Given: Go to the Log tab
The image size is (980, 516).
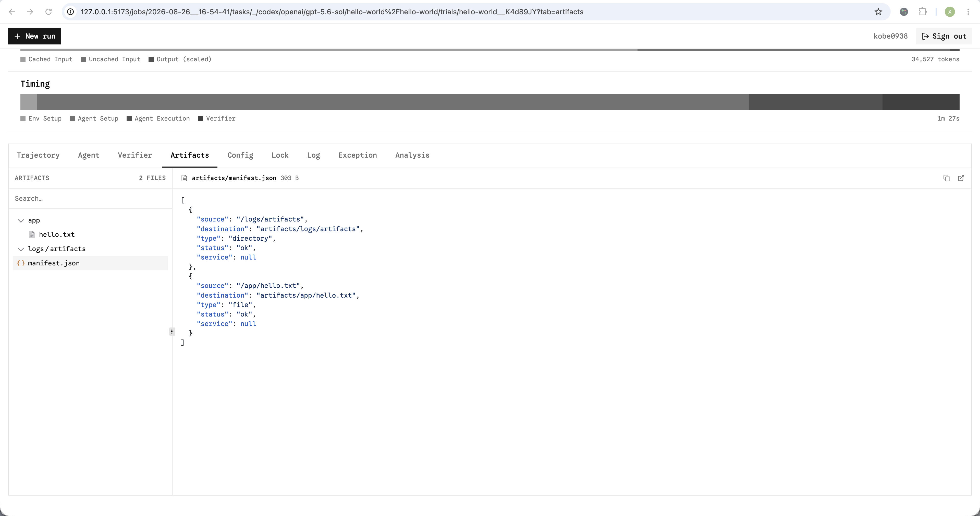Looking at the screenshot, I should [x=313, y=155].
